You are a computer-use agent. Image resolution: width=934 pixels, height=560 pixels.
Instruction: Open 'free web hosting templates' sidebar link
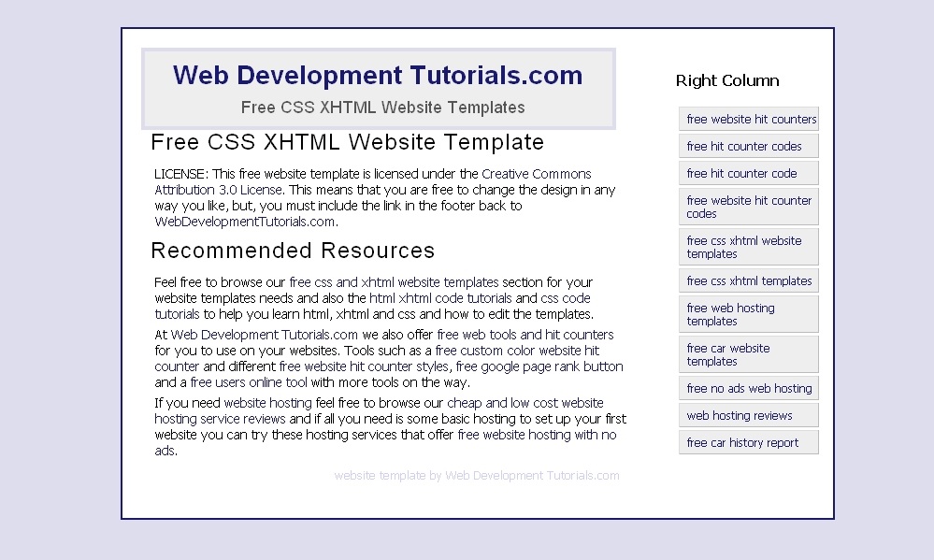click(749, 314)
